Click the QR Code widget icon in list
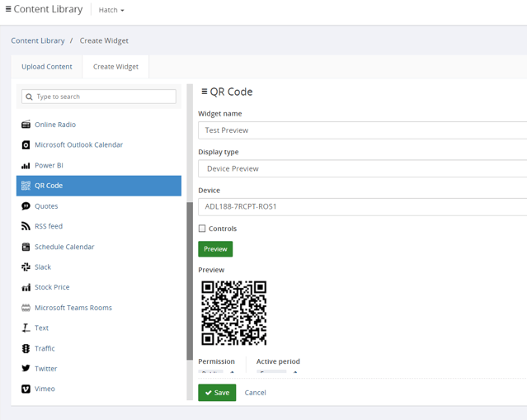This screenshot has height=420, width=527. 26,186
